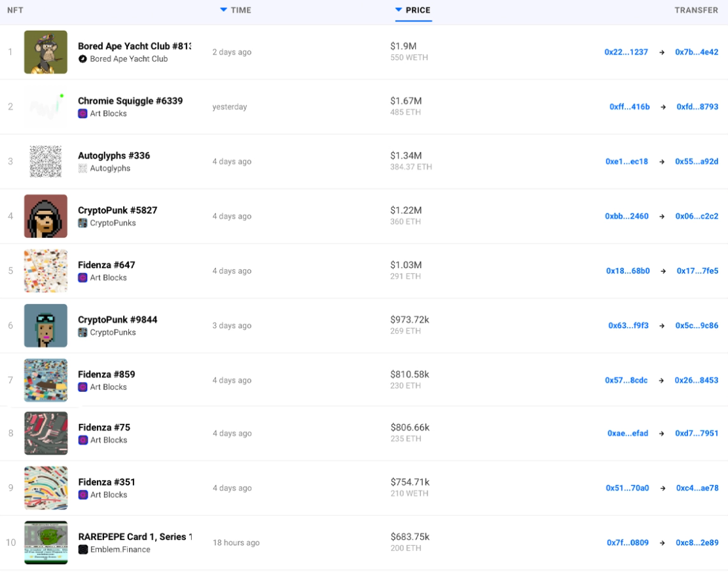Click the Art Blocks icon under Chromie Squiggle #6339
The height and width of the screenshot is (572, 728).
[82, 113]
